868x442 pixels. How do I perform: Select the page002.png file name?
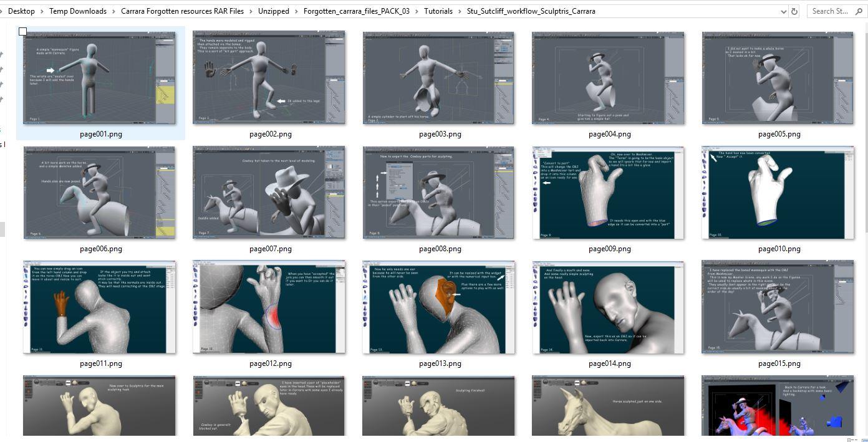[271, 134]
